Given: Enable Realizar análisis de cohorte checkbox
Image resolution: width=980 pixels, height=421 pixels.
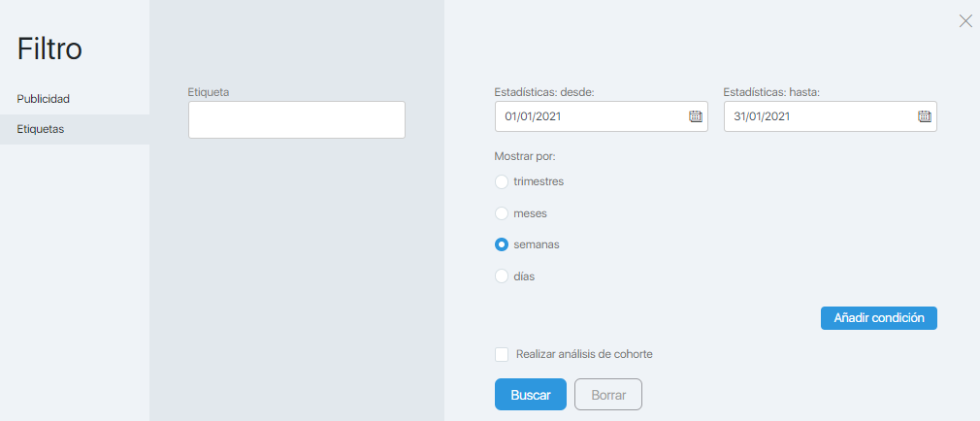Looking at the screenshot, I should point(502,355).
